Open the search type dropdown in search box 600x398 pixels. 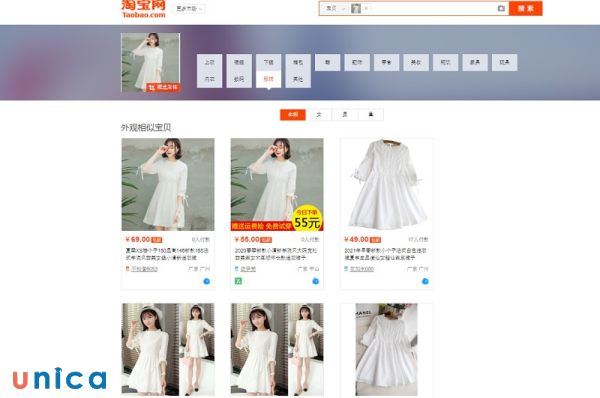[x=335, y=8]
